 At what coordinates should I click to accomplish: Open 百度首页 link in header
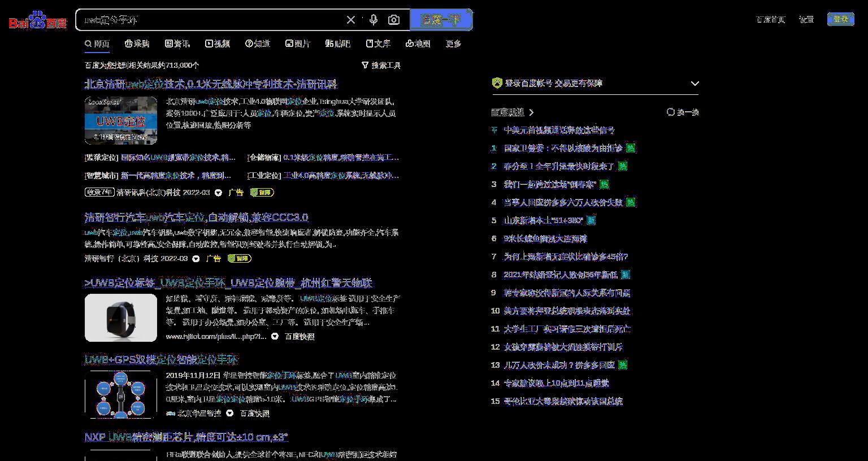point(771,19)
